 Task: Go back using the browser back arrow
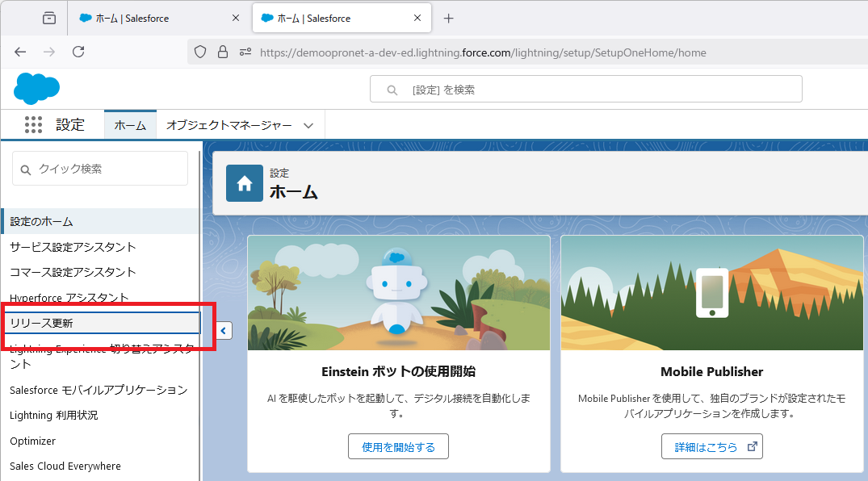point(20,52)
